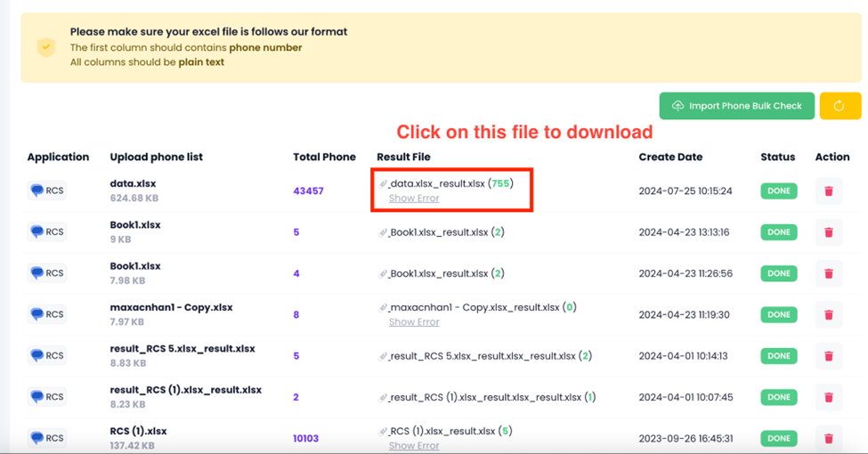Viewport: 868px width, 454px height.
Task: Delete result_RCS 5.xlsx_result.xlsx row trash icon
Action: (829, 355)
